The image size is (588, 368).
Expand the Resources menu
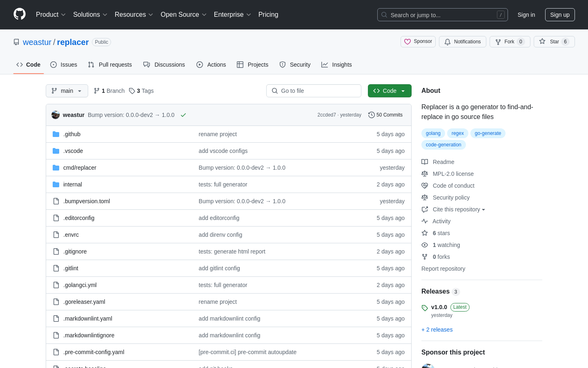(134, 15)
